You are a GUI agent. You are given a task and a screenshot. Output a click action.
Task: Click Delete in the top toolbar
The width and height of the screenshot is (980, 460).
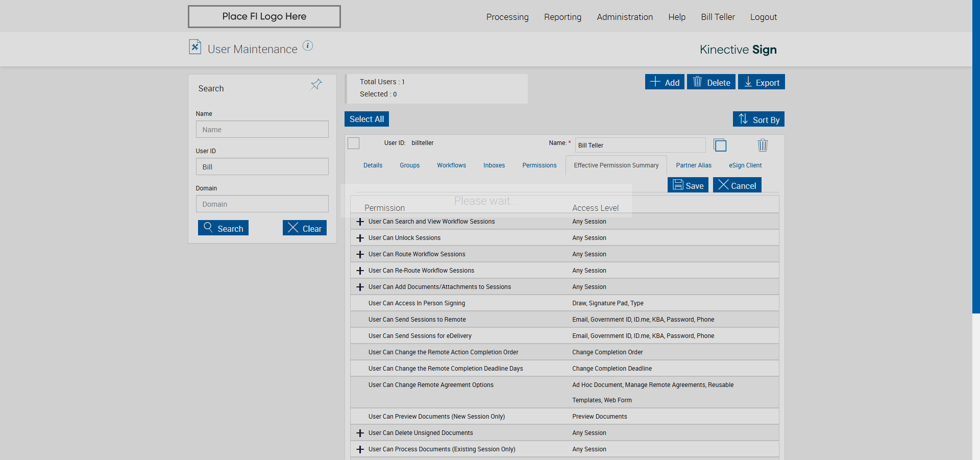pyautogui.click(x=711, y=82)
